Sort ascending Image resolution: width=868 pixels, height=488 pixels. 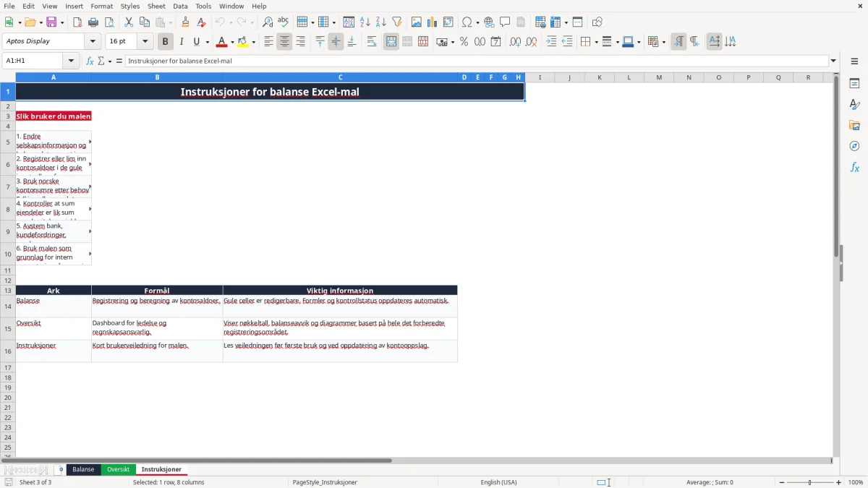tap(365, 22)
